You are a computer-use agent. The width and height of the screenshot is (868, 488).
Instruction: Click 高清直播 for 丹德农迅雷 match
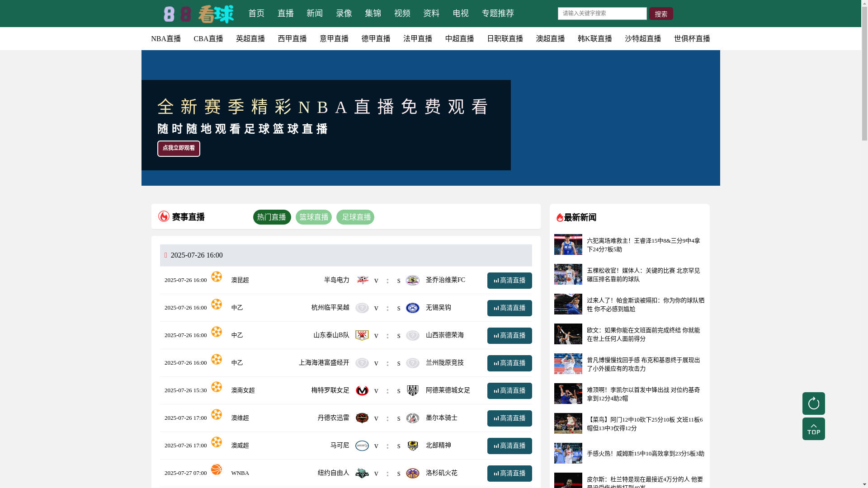(509, 418)
